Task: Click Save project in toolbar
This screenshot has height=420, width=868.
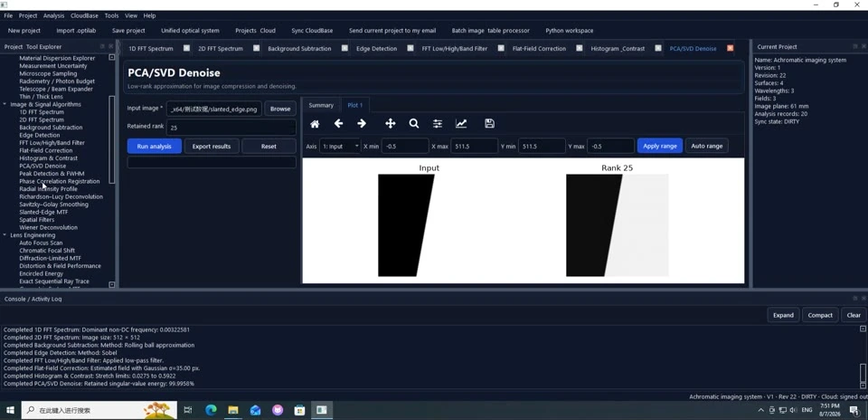Action: pyautogui.click(x=128, y=31)
